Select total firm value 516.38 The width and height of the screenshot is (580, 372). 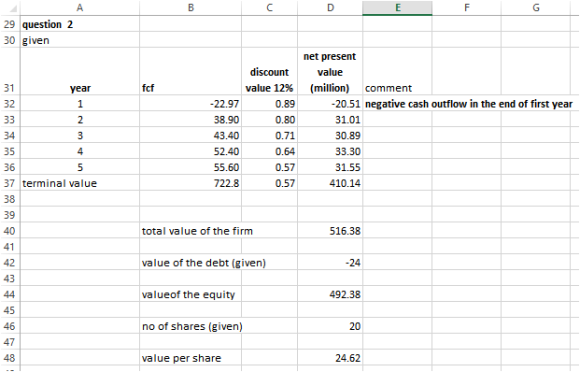330,231
